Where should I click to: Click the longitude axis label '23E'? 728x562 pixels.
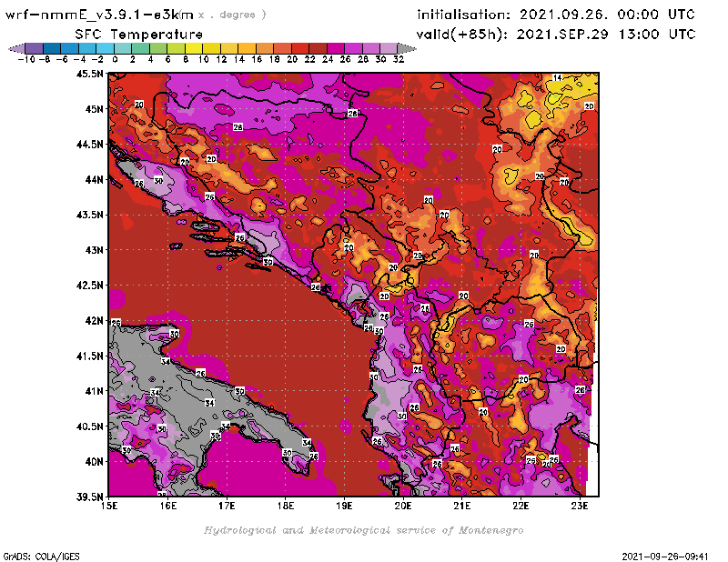(x=580, y=506)
